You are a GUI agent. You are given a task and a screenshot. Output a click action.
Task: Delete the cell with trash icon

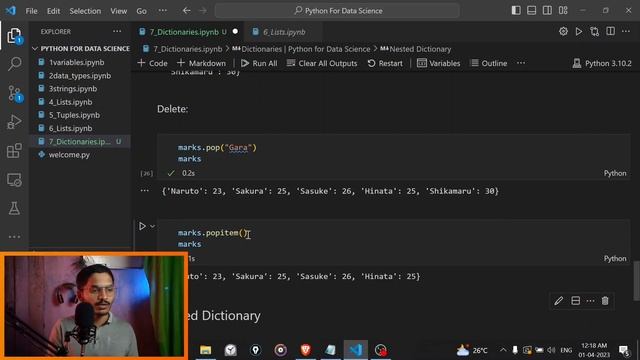pyautogui.click(x=605, y=301)
